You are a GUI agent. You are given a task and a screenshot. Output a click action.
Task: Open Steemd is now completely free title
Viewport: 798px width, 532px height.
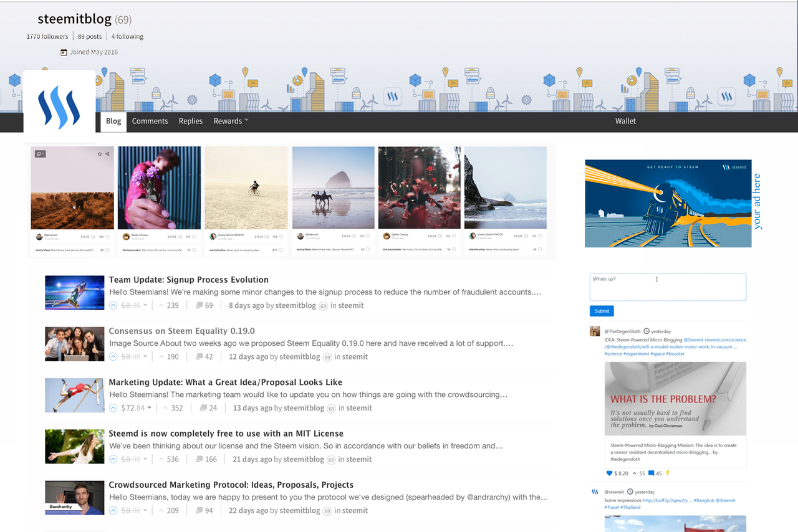[x=226, y=434]
